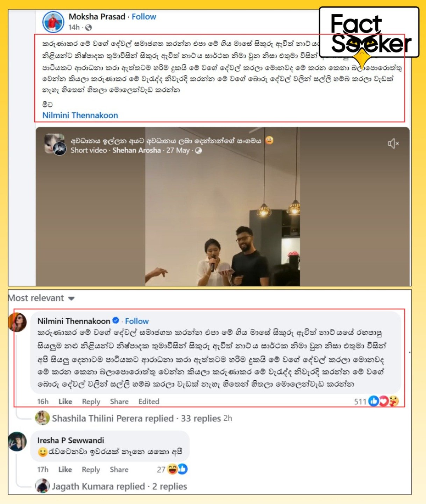Screen dimensions: 426x504
Task: Like Nilmini Thennakoon's comment
Action: [x=65, y=401]
